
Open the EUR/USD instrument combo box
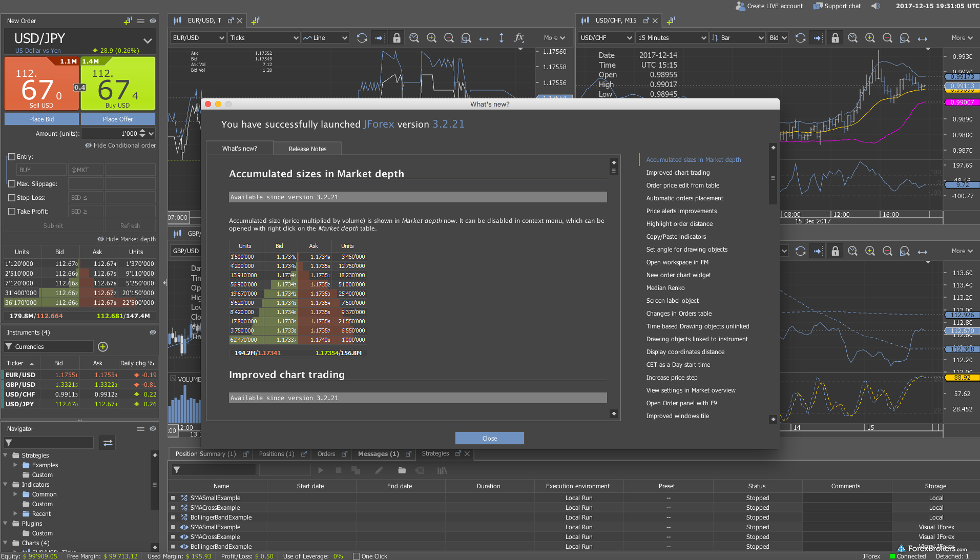(198, 38)
